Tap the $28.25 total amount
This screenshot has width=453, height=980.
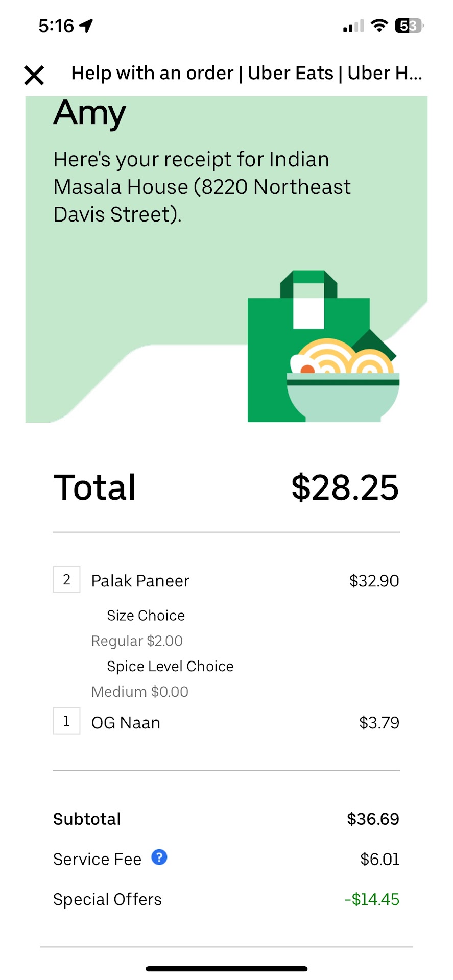point(345,487)
